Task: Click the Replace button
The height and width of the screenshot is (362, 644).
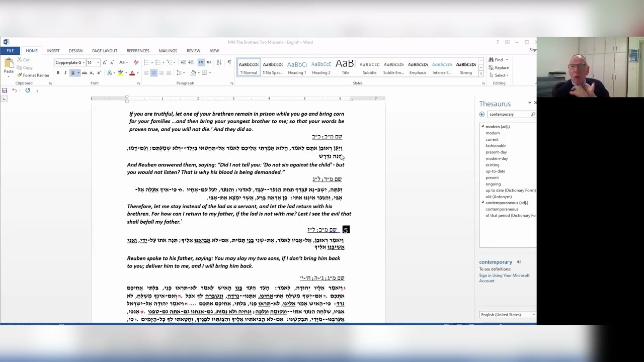Action: (499, 68)
